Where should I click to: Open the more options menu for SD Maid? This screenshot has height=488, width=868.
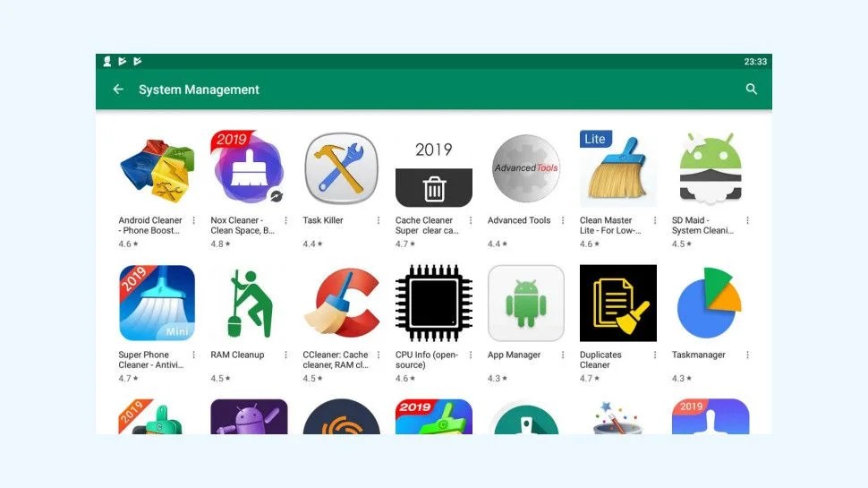click(x=747, y=220)
